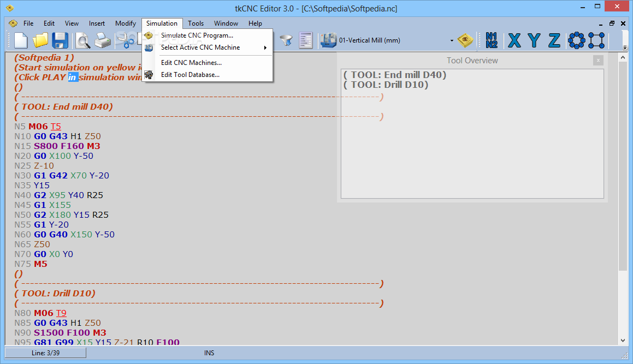This screenshot has height=364, width=633.
Task: Click code line N90 S1500 F100 M3
Action: [x=61, y=333]
